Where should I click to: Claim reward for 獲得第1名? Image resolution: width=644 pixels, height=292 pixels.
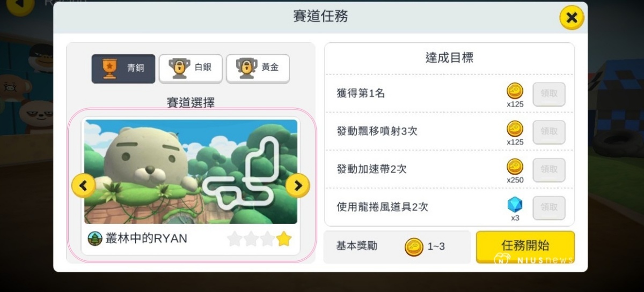[549, 94]
